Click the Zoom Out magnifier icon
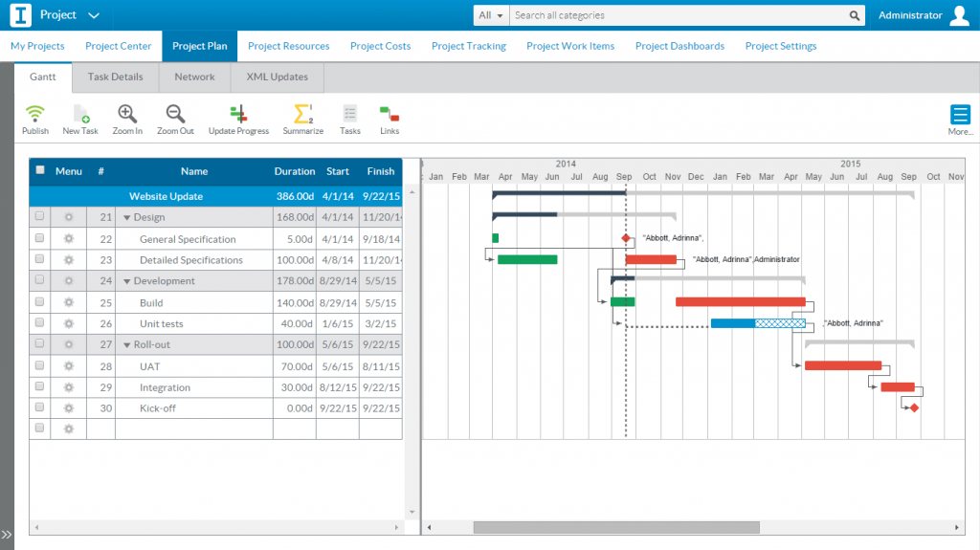Image resolution: width=980 pixels, height=550 pixels. tap(175, 114)
